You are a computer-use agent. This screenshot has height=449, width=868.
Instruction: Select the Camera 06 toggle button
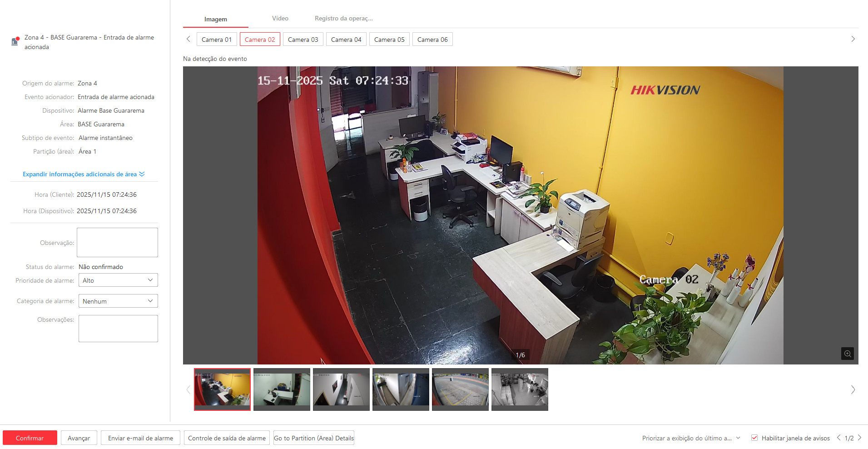pyautogui.click(x=432, y=40)
